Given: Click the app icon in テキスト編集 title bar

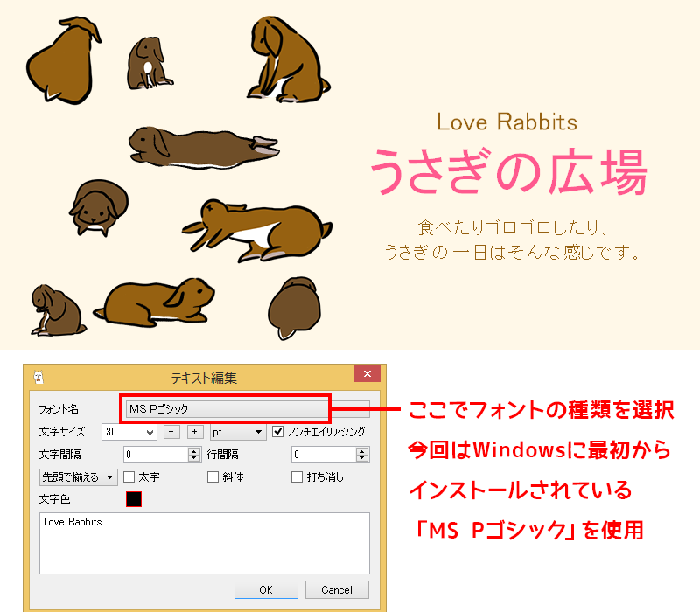Looking at the screenshot, I should (38, 378).
